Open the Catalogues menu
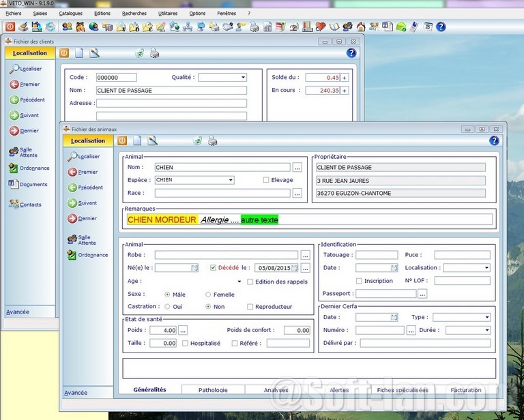 pyautogui.click(x=70, y=13)
